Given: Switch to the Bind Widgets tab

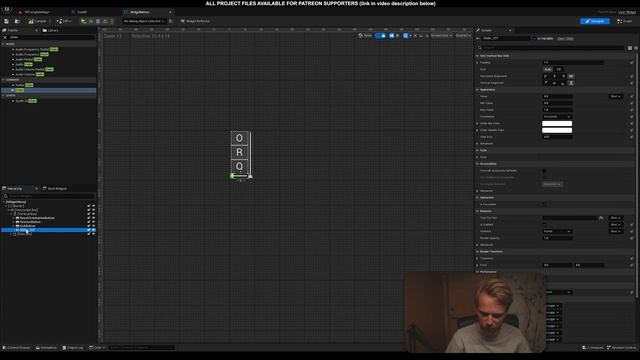Looking at the screenshot, I should coord(55,189).
